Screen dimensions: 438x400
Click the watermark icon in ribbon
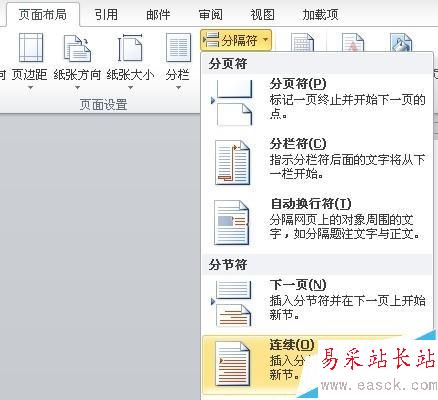(353, 42)
